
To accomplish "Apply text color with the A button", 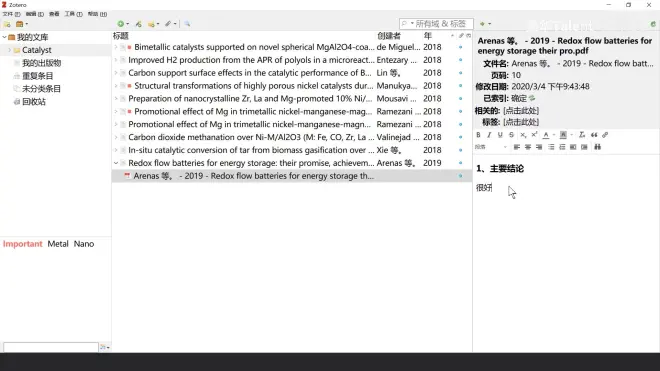I will coord(546,135).
